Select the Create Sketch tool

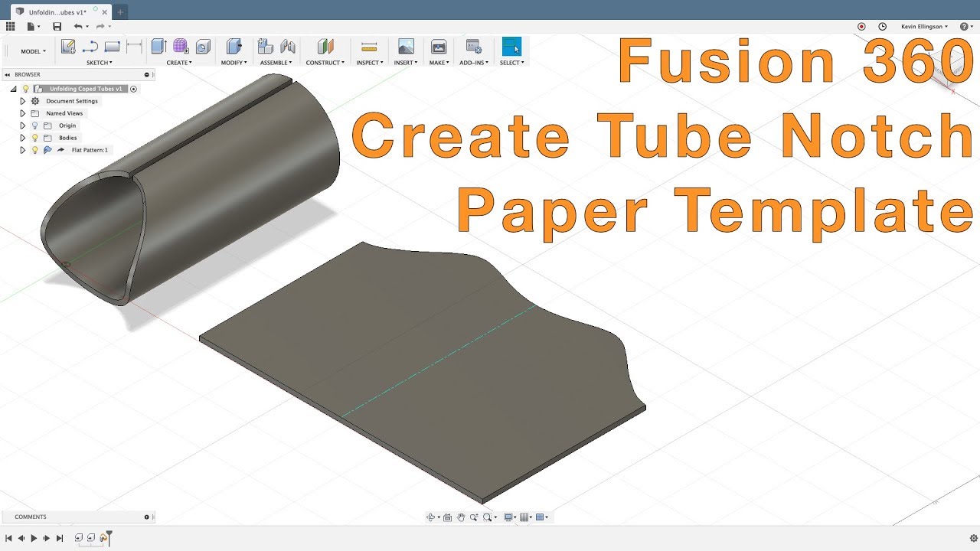click(68, 47)
